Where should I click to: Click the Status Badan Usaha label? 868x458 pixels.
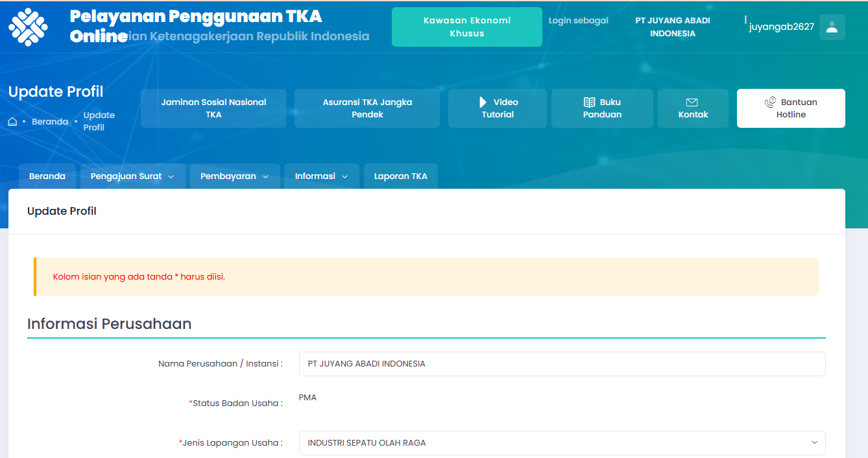coord(235,404)
